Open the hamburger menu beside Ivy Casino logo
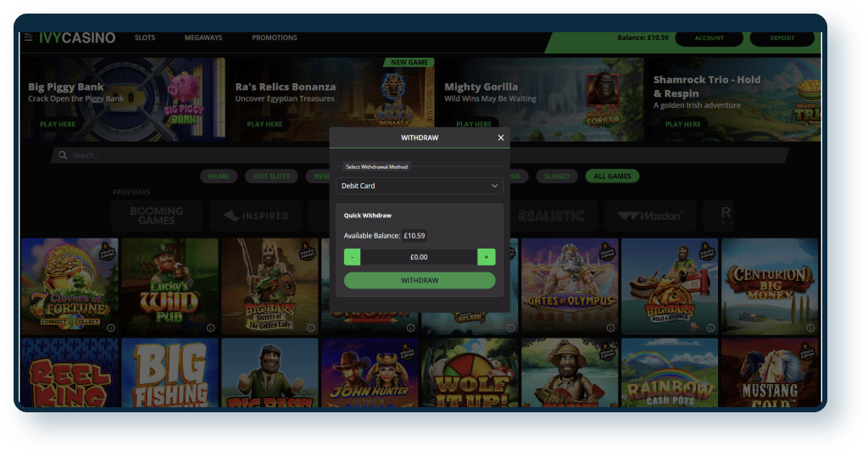This screenshot has width=868, height=453. pos(29,37)
